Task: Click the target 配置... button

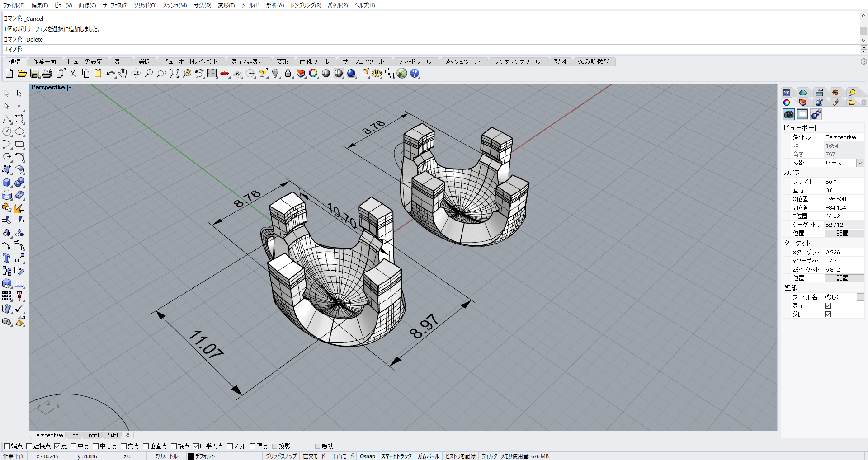Action: pyautogui.click(x=844, y=278)
